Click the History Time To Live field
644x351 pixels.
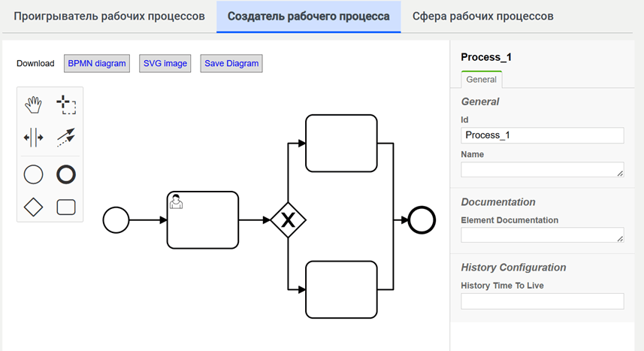(542, 301)
